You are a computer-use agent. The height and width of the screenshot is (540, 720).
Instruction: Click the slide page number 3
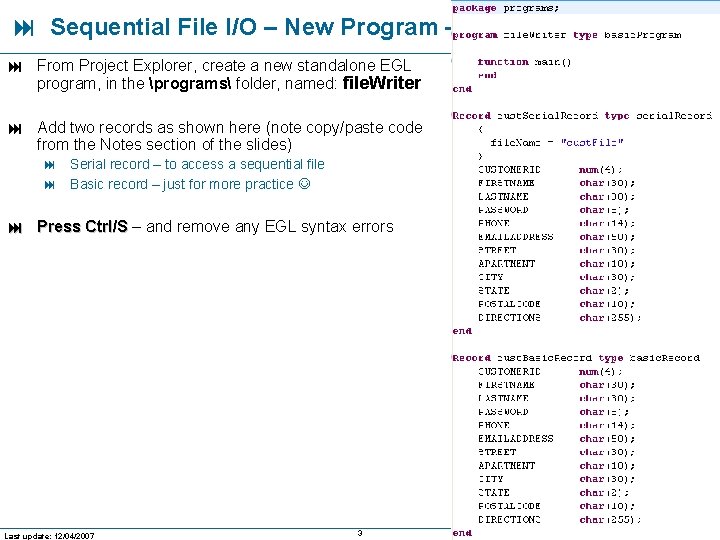point(360,533)
